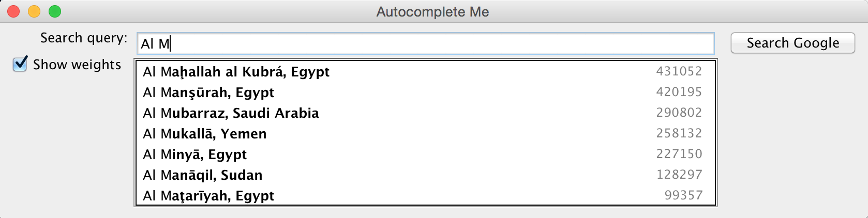Focus the Search query text field
This screenshot has width=868, height=218.
(425, 44)
